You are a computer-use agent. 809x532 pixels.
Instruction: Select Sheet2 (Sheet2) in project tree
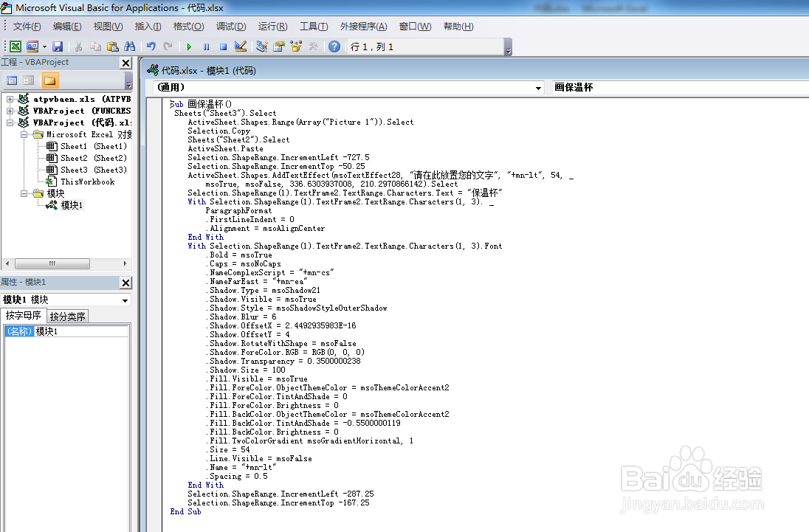94,158
